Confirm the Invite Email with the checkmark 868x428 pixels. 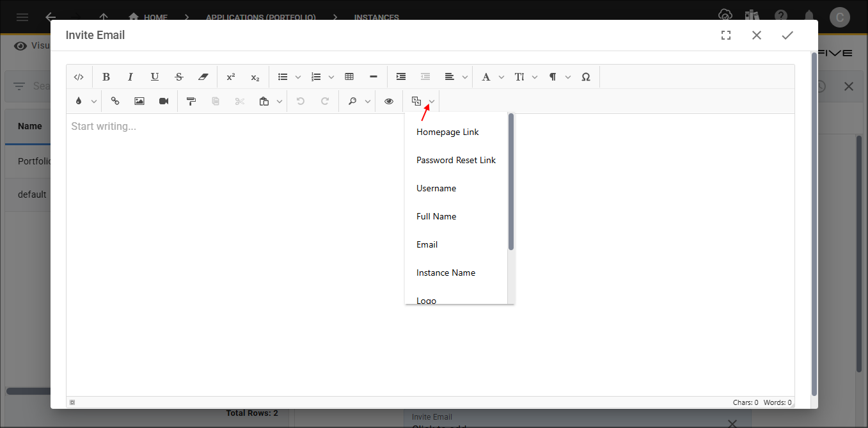787,35
